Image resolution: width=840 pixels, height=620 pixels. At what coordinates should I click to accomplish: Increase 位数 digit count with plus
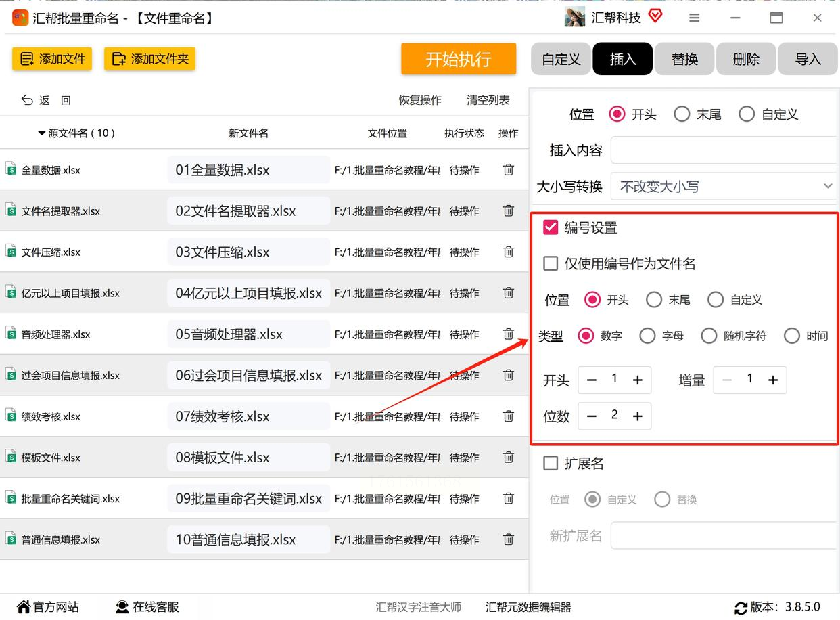click(x=637, y=416)
